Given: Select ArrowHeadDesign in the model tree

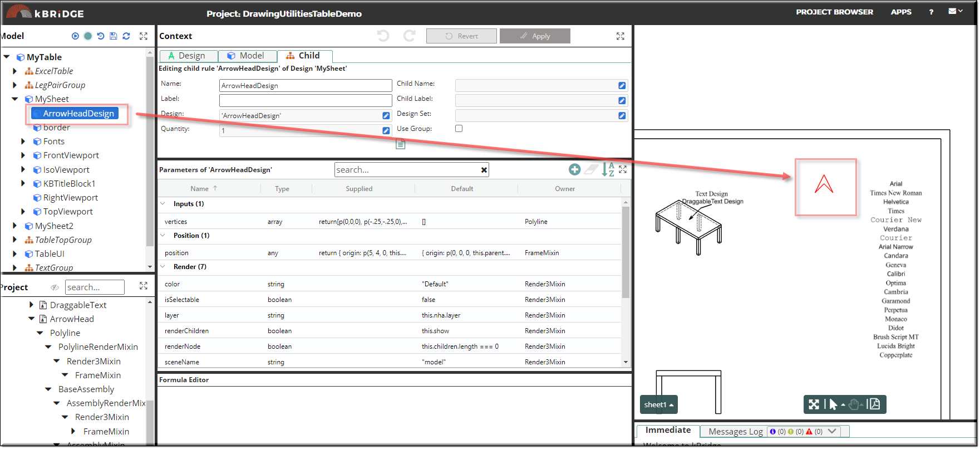Looking at the screenshot, I should [x=75, y=114].
